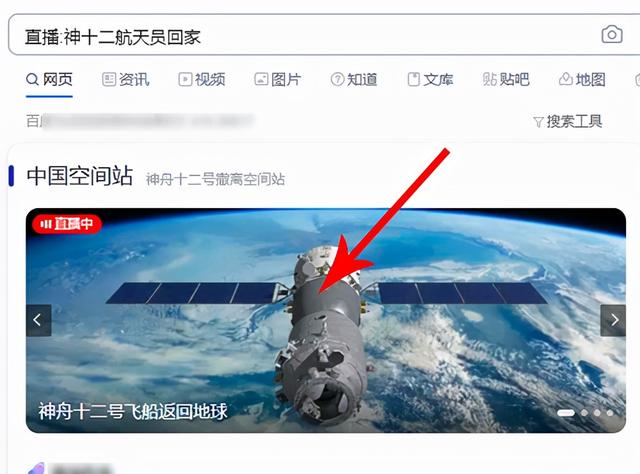The image size is (640, 474).
Task: Switch to the 视频 video tab
Action: [202, 79]
